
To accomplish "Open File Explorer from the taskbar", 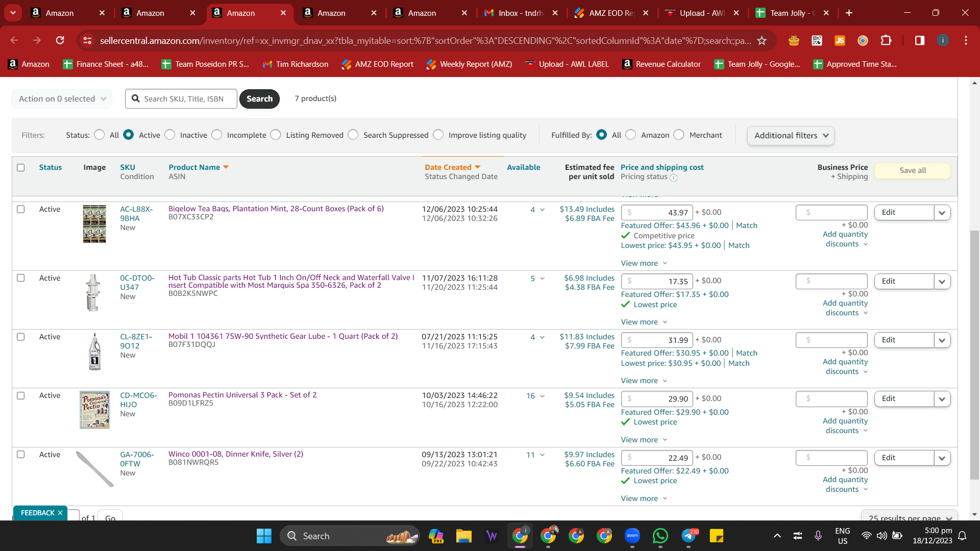I will tap(463, 536).
